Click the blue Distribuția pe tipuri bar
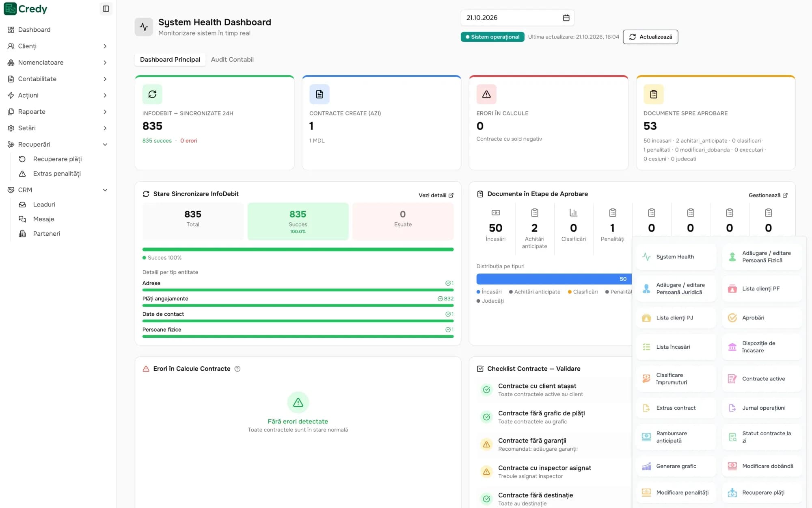 click(554, 279)
